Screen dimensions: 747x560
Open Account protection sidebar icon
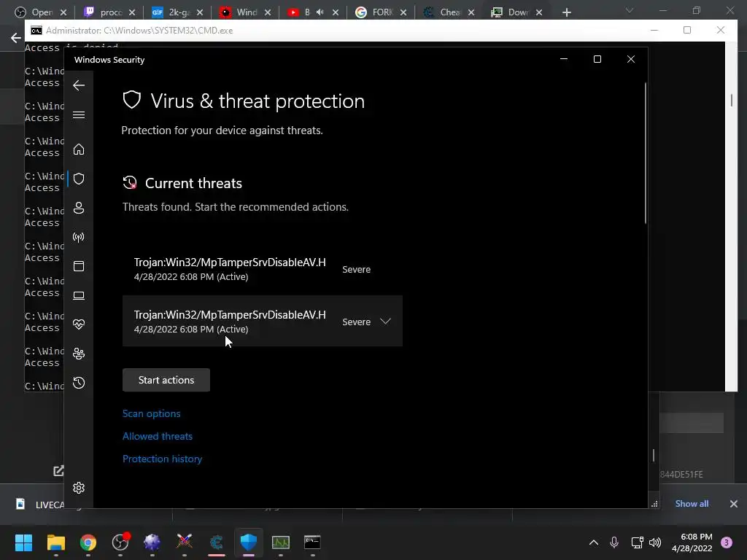click(79, 208)
